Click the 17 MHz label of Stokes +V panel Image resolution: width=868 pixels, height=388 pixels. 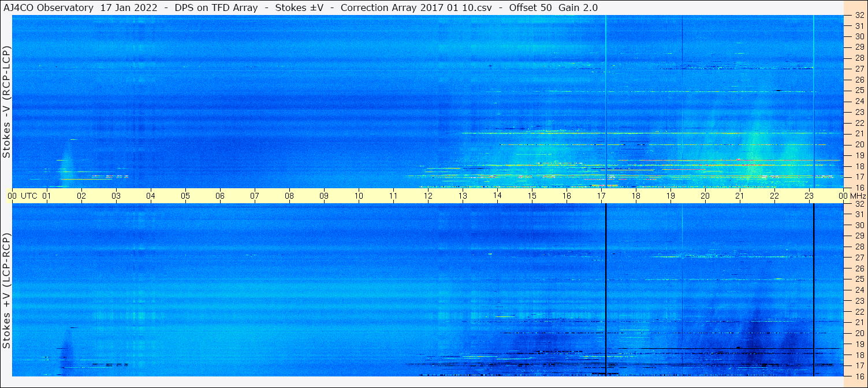(x=859, y=365)
